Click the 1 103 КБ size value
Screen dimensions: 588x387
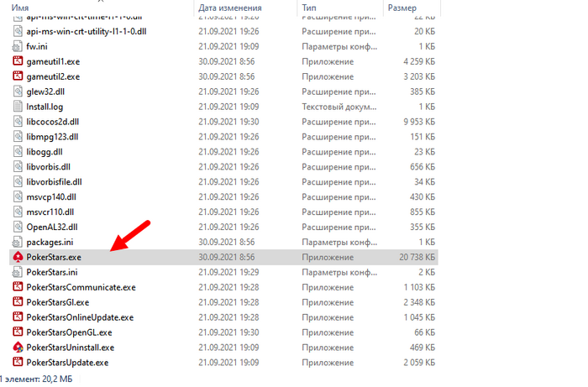point(419,287)
